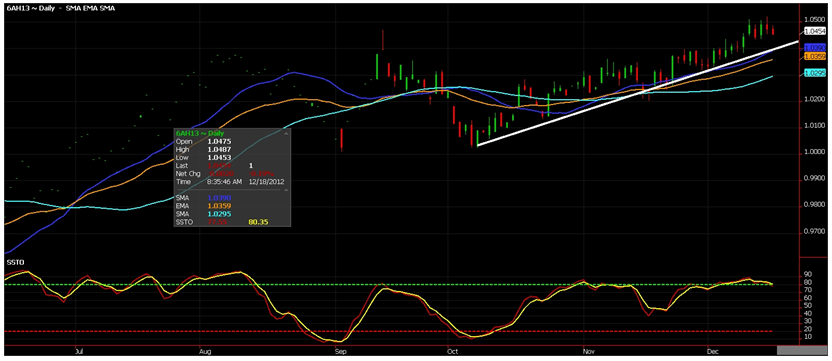
Task: Click the 1.0000 price axis label
Action: click(814, 152)
